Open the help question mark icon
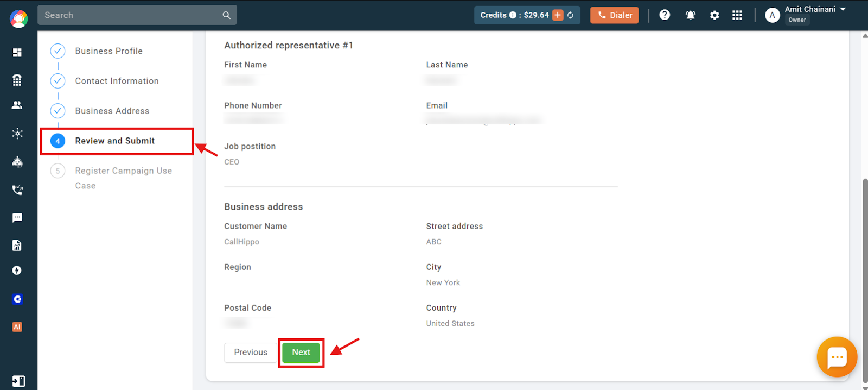Image resolution: width=868 pixels, height=390 pixels. coord(665,15)
